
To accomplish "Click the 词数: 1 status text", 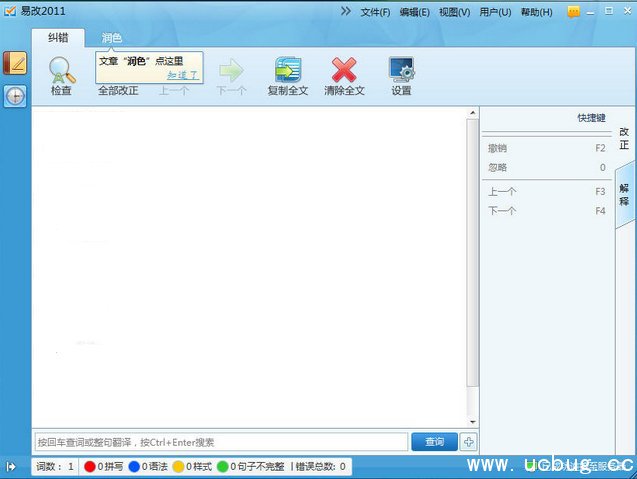I will click(x=55, y=466).
